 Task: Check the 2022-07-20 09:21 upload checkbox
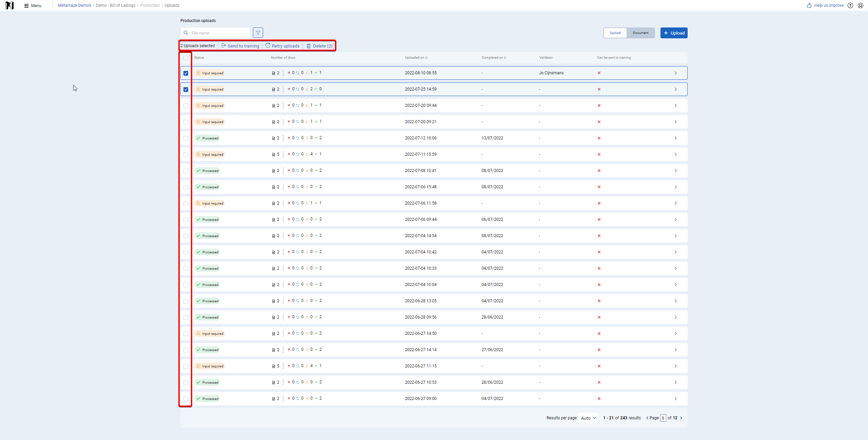tap(186, 122)
